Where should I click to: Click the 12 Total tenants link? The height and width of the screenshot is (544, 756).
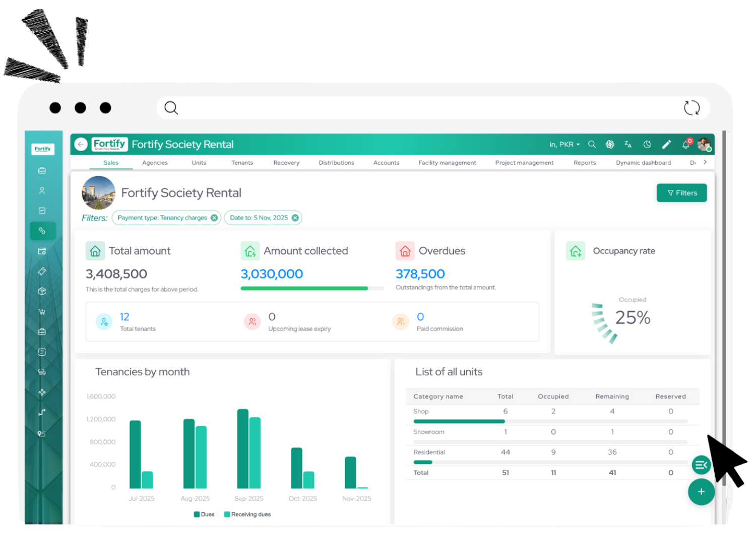click(x=124, y=317)
